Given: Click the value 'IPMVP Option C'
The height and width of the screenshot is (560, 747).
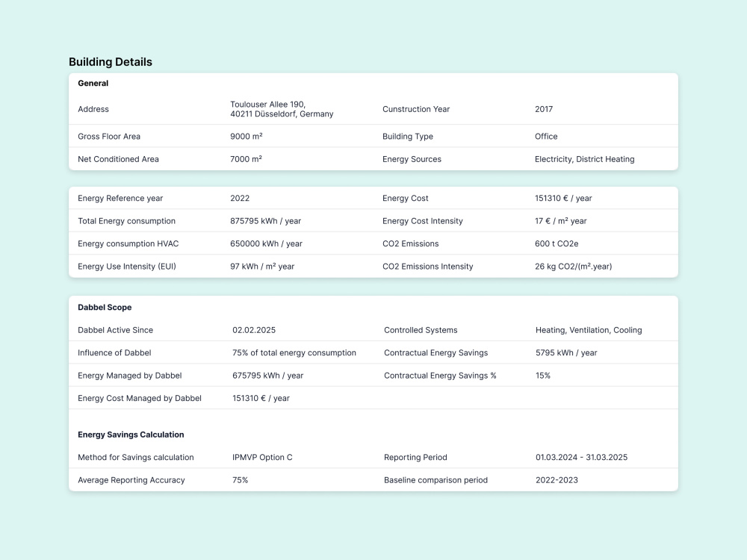Looking at the screenshot, I should click(262, 458).
